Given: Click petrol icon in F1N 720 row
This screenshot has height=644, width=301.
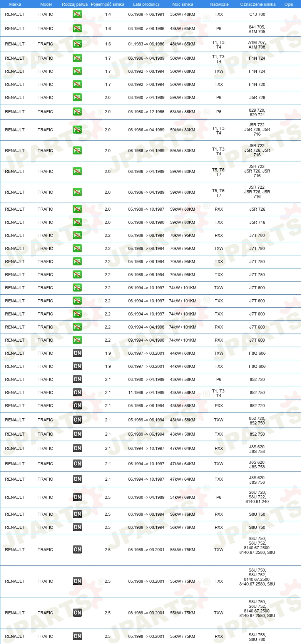Looking at the screenshot, I should point(77,84).
